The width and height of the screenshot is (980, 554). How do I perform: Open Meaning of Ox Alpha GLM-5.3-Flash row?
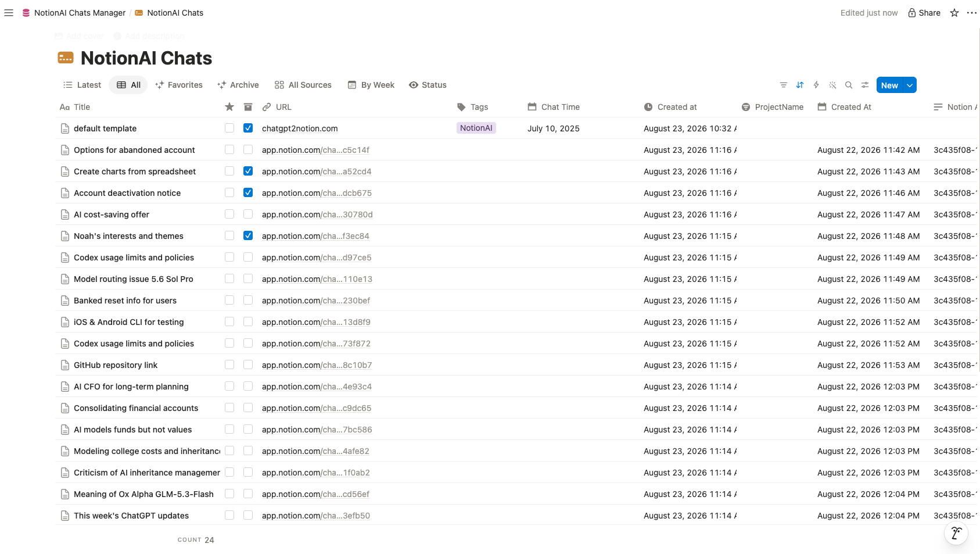coord(143,494)
